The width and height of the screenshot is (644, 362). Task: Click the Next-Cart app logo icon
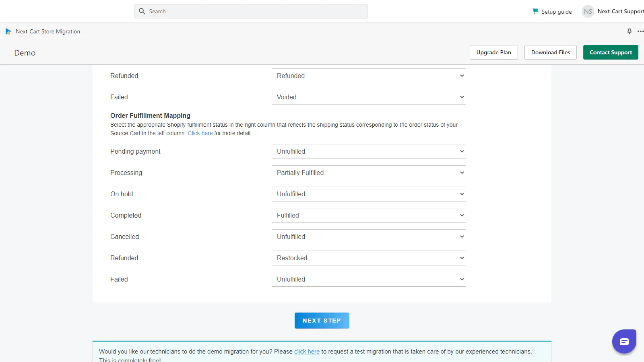coord(8,31)
